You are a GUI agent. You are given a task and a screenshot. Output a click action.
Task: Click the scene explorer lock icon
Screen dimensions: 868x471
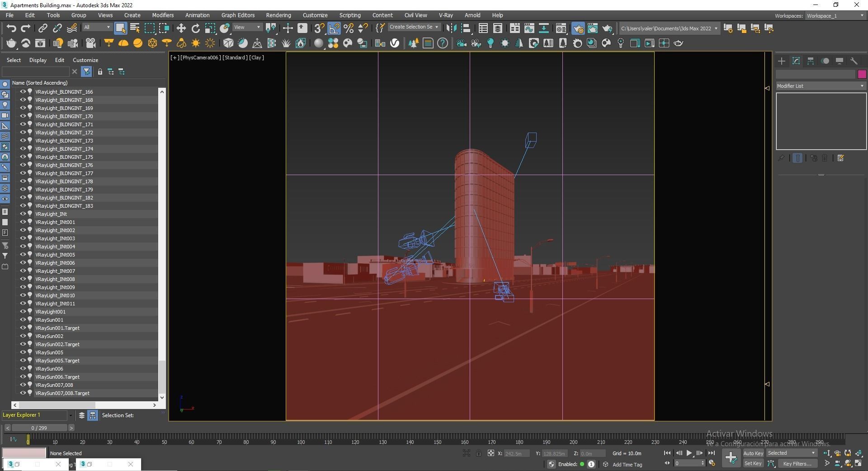100,71
